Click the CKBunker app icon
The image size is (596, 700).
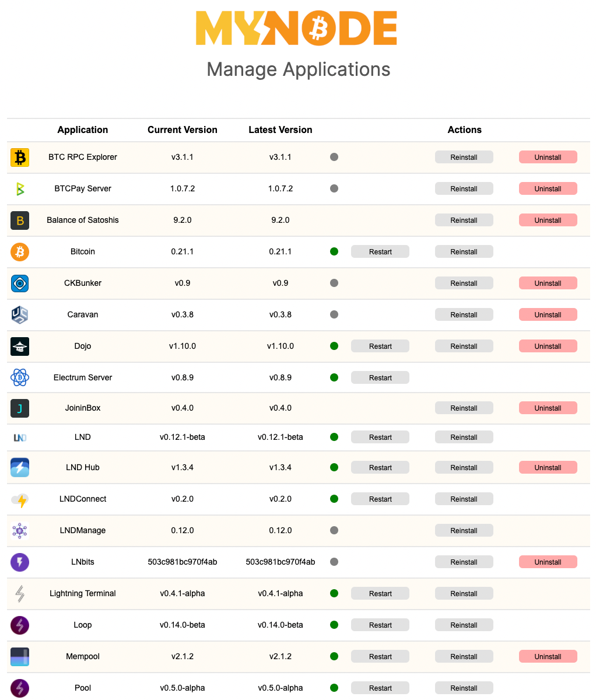pyautogui.click(x=20, y=283)
